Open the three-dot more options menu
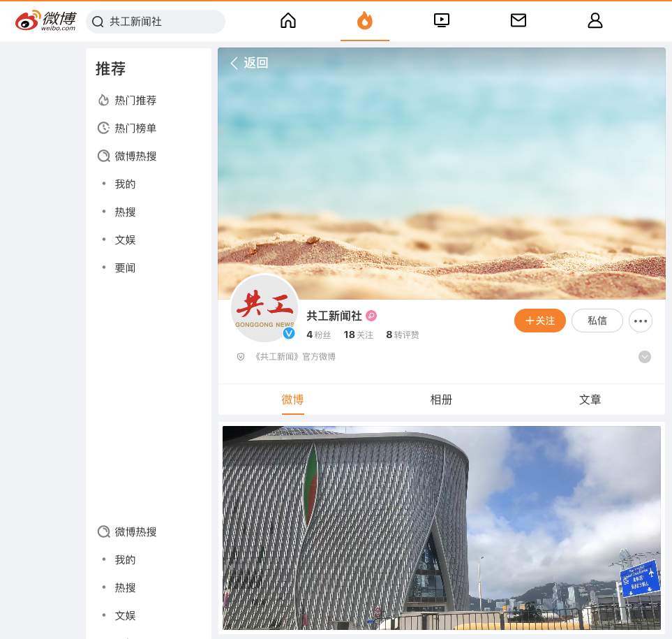This screenshot has height=639, width=672. click(641, 321)
